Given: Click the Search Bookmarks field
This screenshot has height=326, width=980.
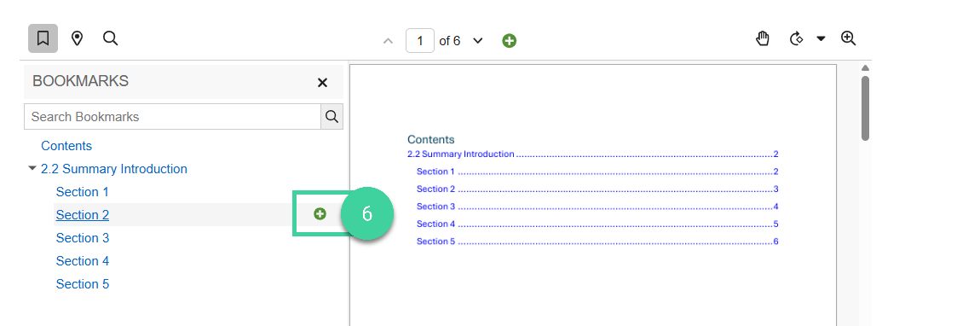Looking at the screenshot, I should (x=172, y=116).
